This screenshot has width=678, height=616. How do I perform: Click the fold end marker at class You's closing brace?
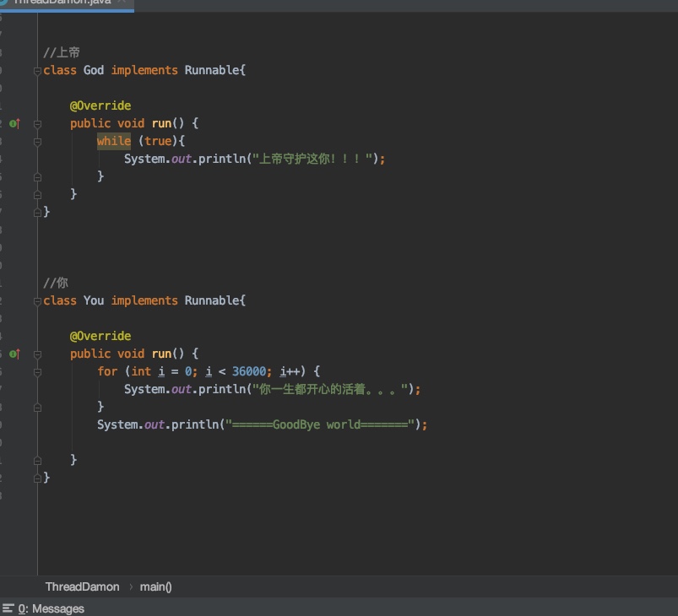pos(37,478)
